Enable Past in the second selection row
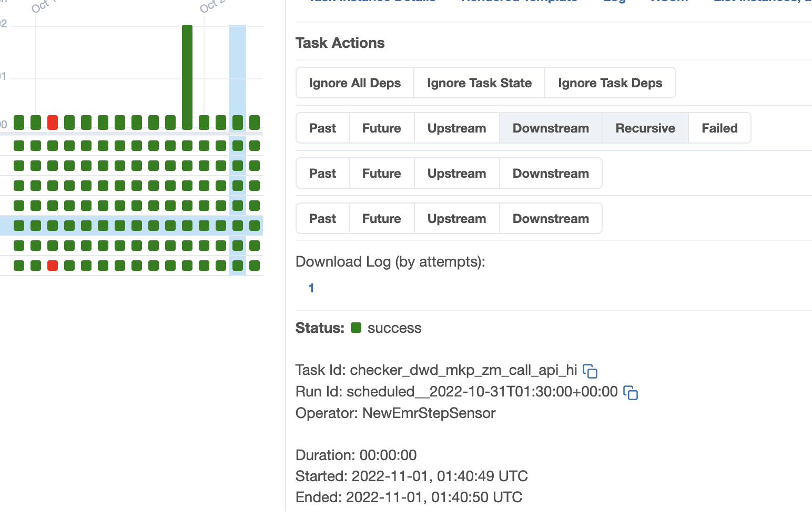This screenshot has height=529, width=812. point(322,173)
